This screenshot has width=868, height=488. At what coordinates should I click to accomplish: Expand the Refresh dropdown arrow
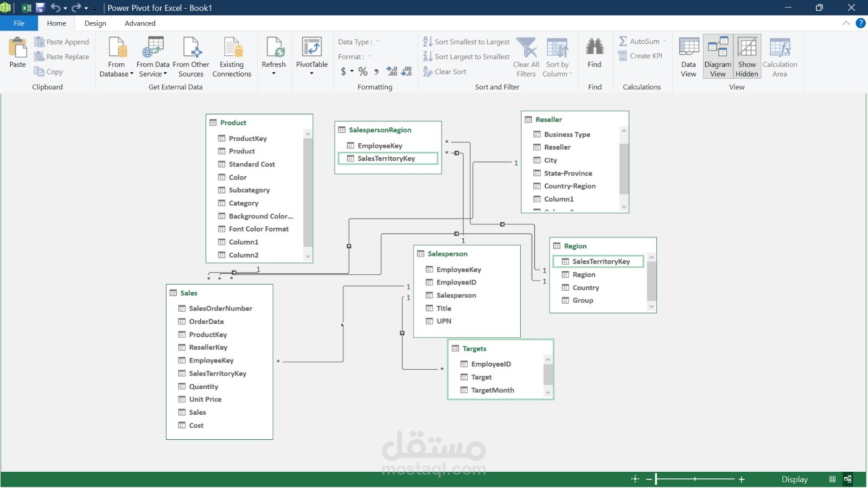273,74
